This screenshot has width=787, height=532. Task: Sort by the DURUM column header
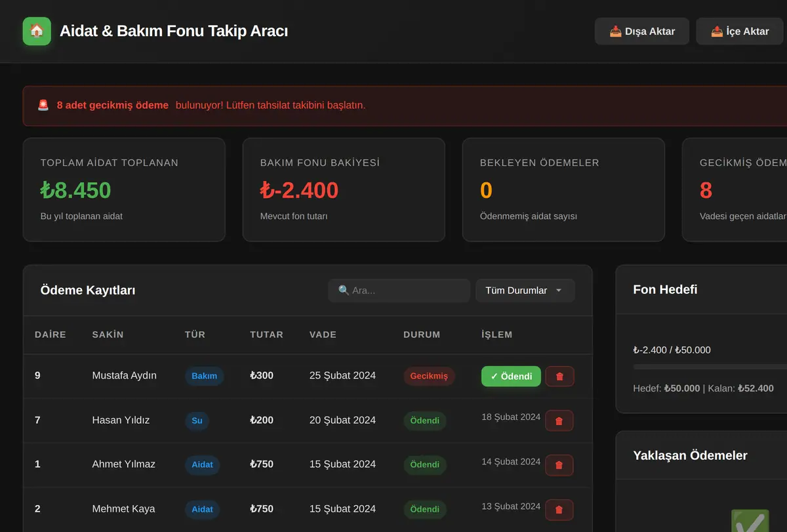[422, 335]
